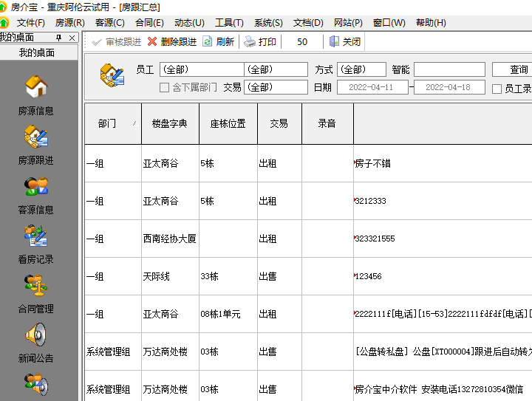Screen dimensions: 532x401
Task: Open the 交易 filter dropdown
Action: 276,87
